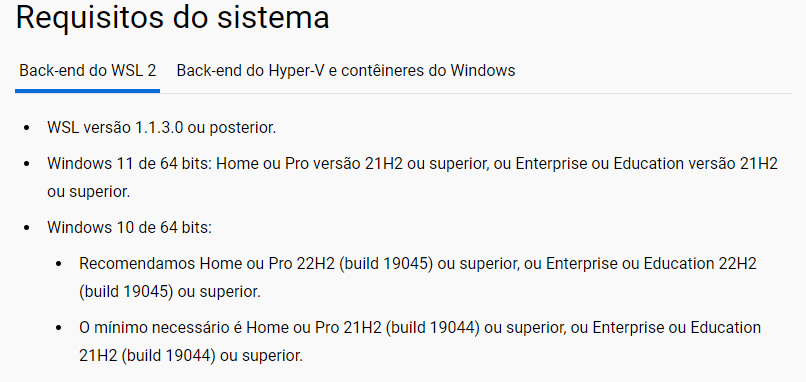The image size is (806, 382).
Task: Click the sub-bullet before Recomendamos Home
Action: [59, 264]
